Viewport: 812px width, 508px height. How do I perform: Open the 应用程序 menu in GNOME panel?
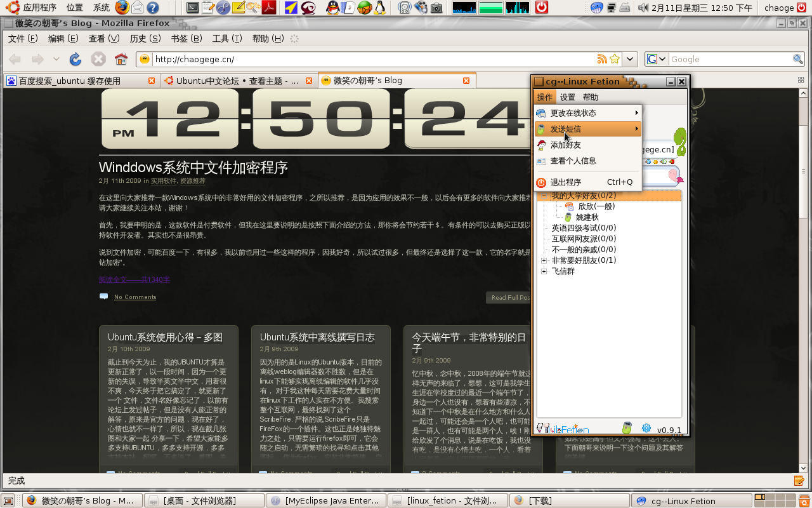click(x=33, y=8)
